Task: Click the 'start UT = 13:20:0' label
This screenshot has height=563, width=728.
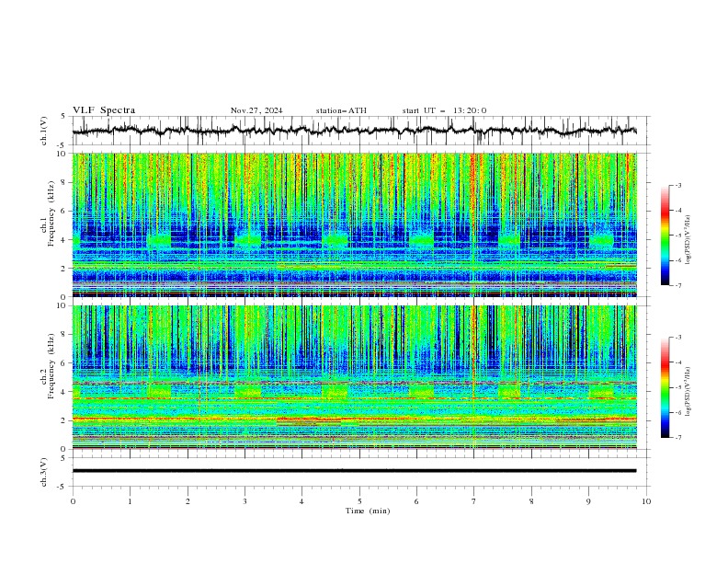Action: coord(444,110)
